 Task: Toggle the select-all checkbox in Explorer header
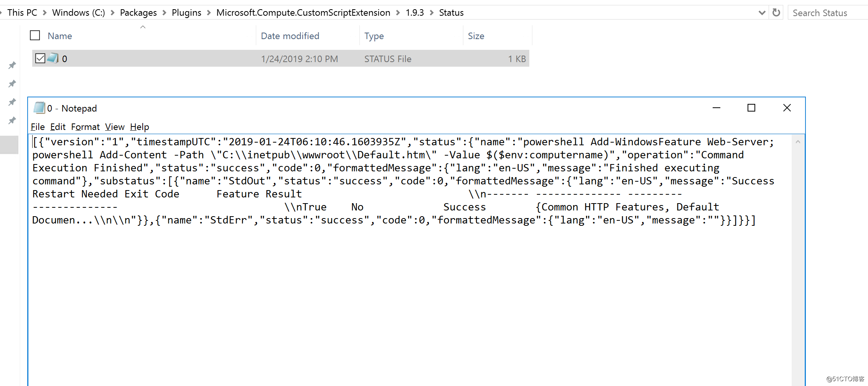(35, 36)
